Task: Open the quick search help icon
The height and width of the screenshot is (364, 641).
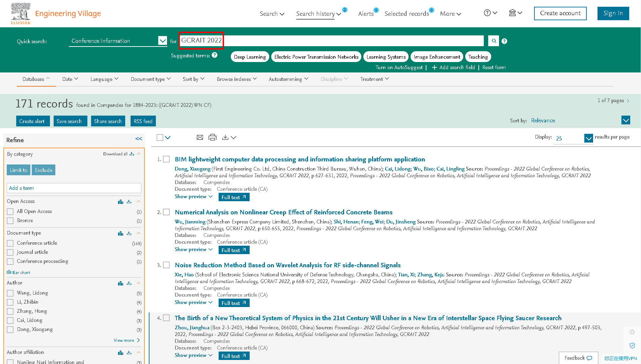Action: click(504, 41)
